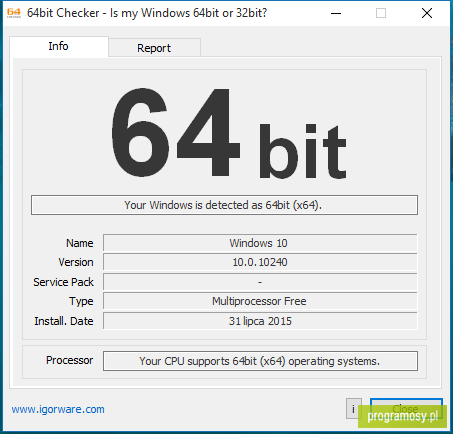Click the 'Service Pack' label
The image size is (453, 434).
point(63,282)
